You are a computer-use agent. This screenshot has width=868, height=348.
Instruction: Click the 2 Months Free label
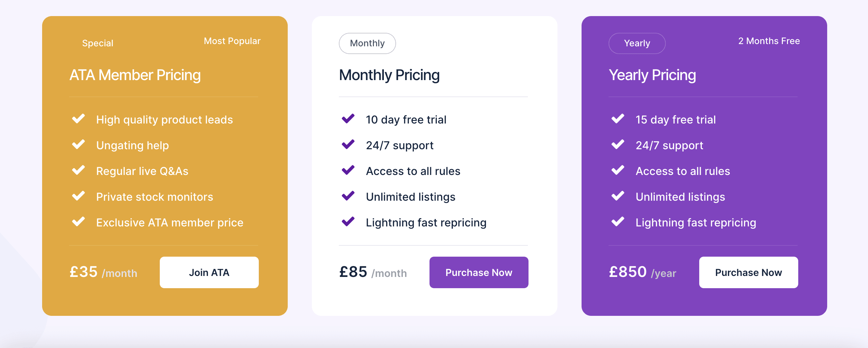click(x=769, y=41)
